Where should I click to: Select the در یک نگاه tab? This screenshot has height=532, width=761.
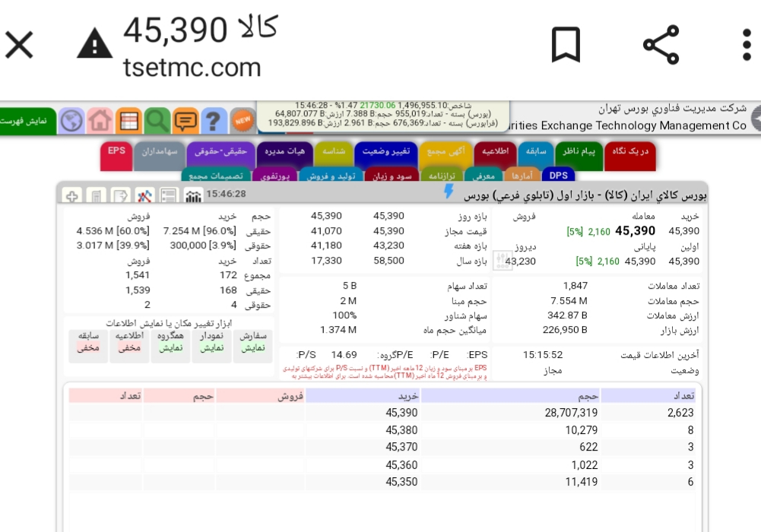pyautogui.click(x=630, y=154)
